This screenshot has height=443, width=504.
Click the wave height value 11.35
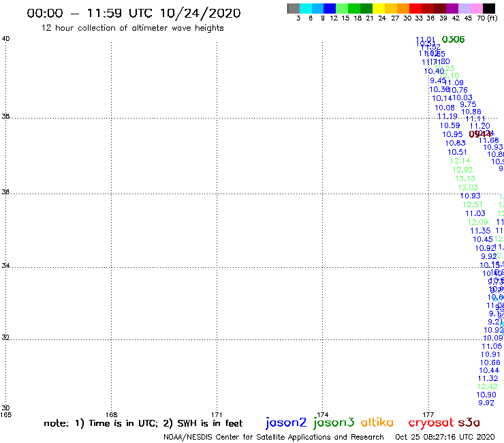click(480, 230)
